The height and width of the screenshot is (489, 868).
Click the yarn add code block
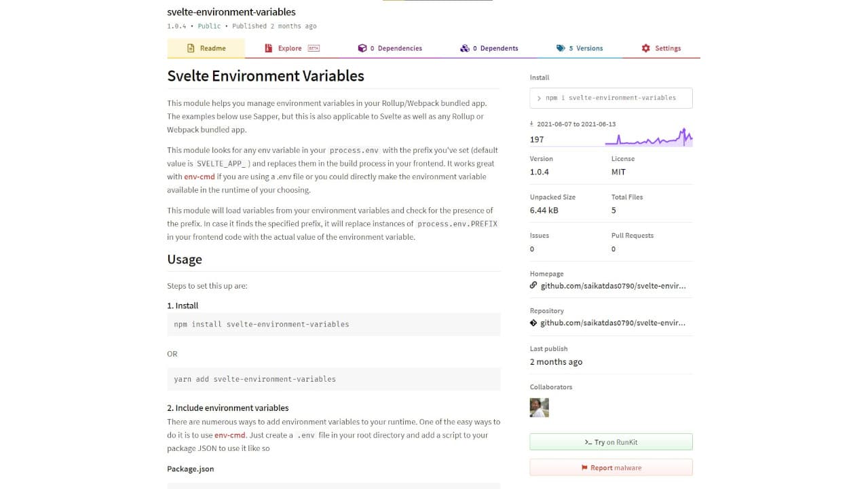click(x=333, y=379)
